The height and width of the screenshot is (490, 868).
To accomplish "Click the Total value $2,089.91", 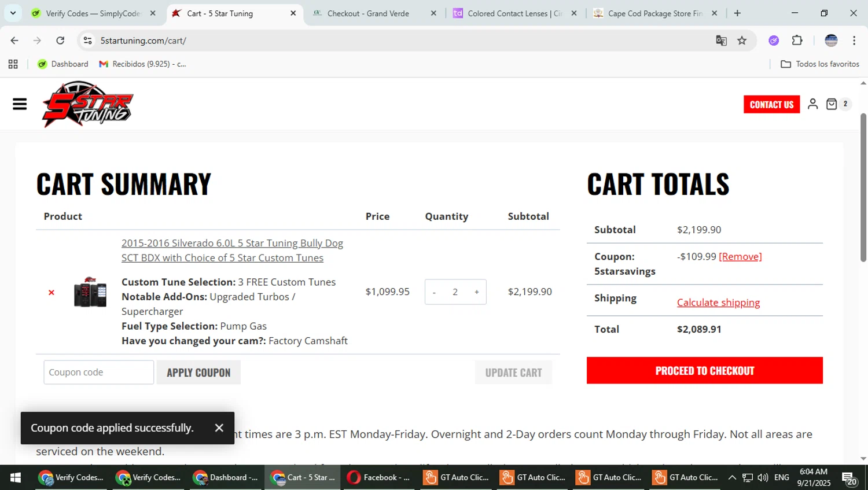I will click(699, 329).
